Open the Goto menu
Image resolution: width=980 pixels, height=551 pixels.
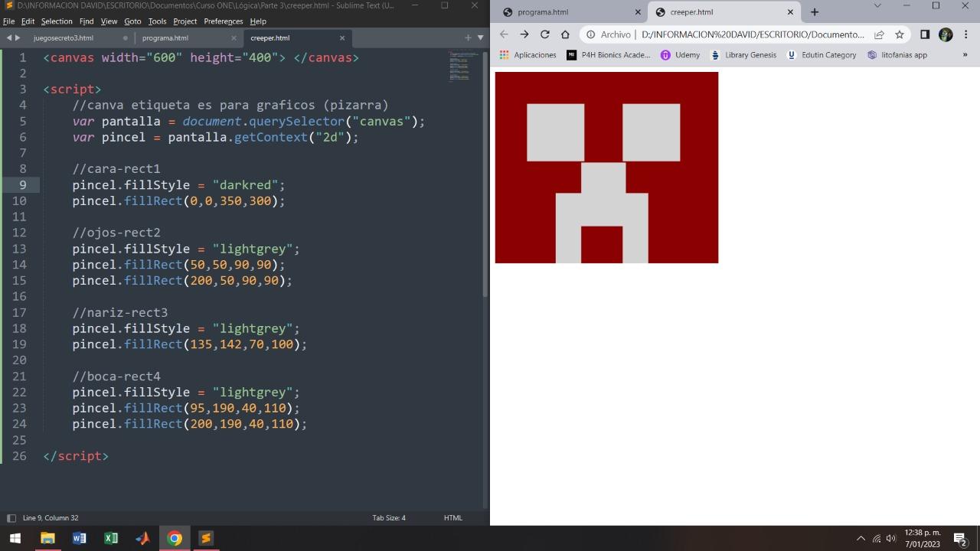coord(132,21)
